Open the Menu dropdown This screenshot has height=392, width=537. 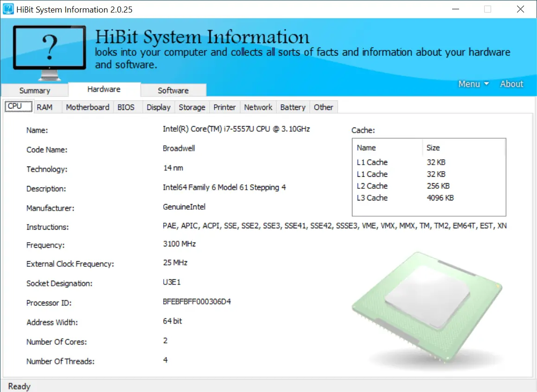point(473,84)
